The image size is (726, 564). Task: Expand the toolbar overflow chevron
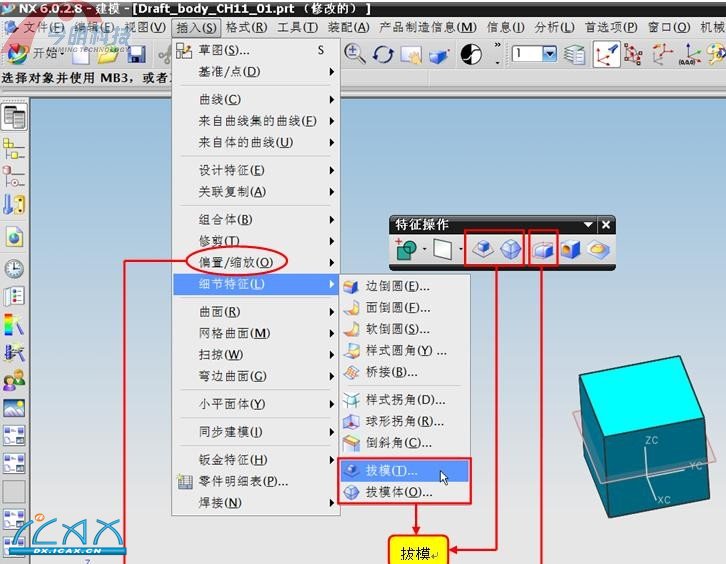tap(497, 45)
